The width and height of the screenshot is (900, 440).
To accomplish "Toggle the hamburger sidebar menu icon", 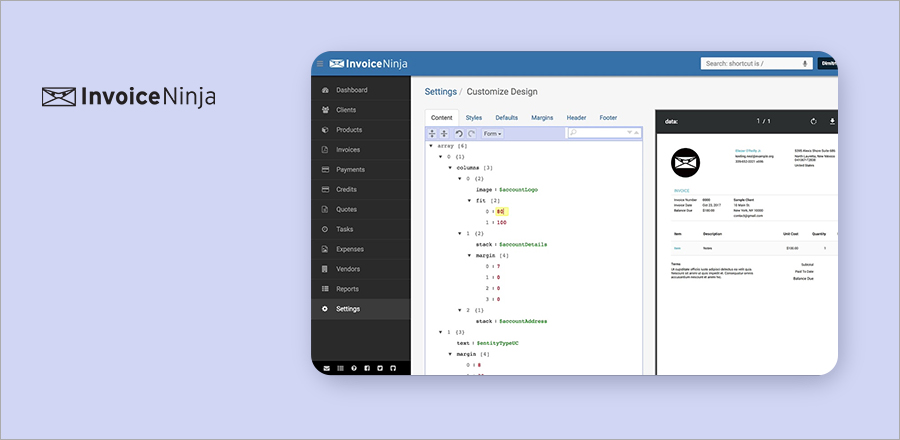I will [320, 64].
